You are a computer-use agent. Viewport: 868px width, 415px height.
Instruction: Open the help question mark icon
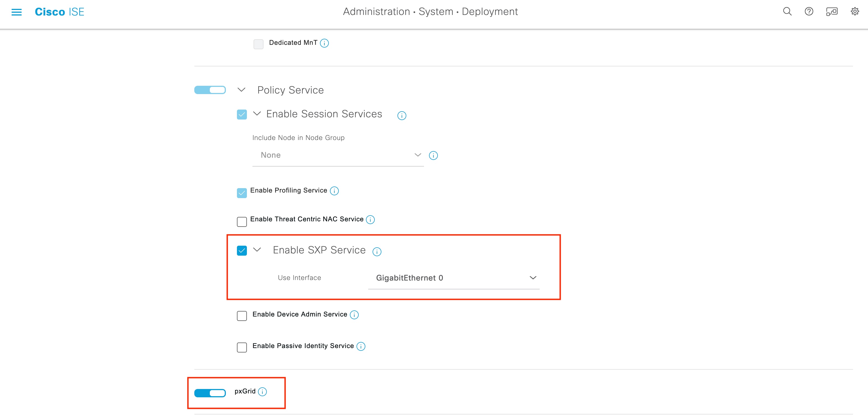[809, 11]
